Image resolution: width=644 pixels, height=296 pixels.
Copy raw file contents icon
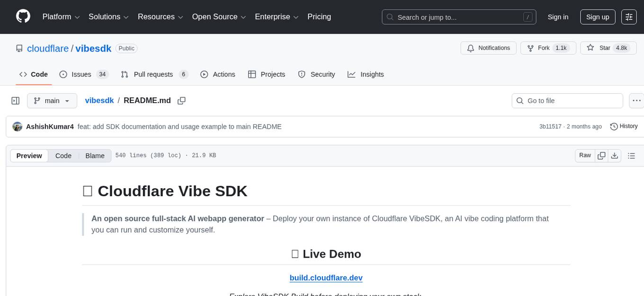click(601, 155)
